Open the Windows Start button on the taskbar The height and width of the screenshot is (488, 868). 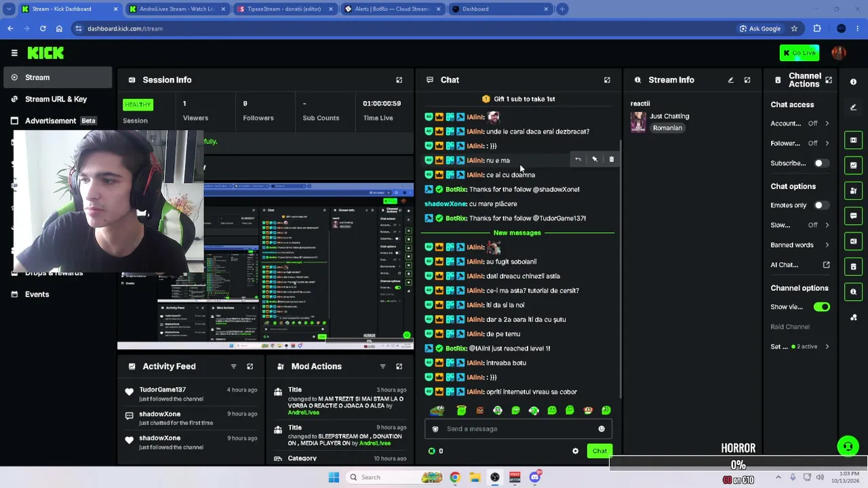(333, 477)
